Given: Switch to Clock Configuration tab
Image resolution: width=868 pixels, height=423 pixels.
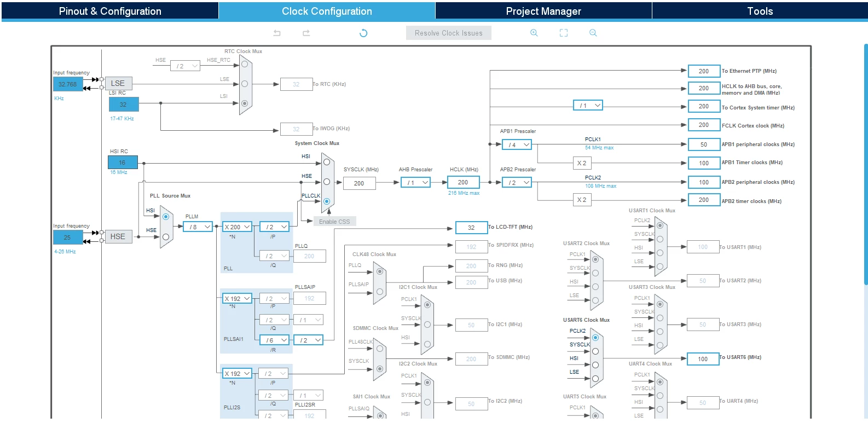Looking at the screenshot, I should tap(327, 11).
